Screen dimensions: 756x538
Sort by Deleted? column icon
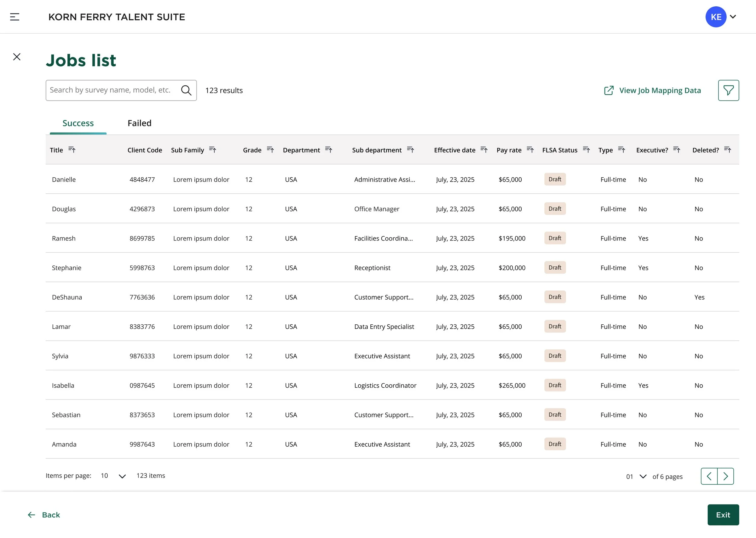click(728, 150)
